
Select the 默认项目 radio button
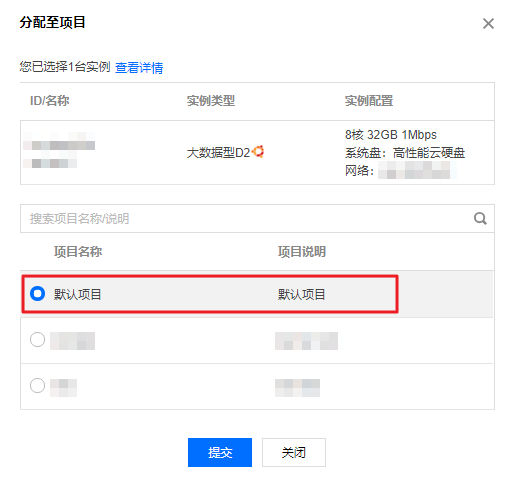pyautogui.click(x=37, y=294)
